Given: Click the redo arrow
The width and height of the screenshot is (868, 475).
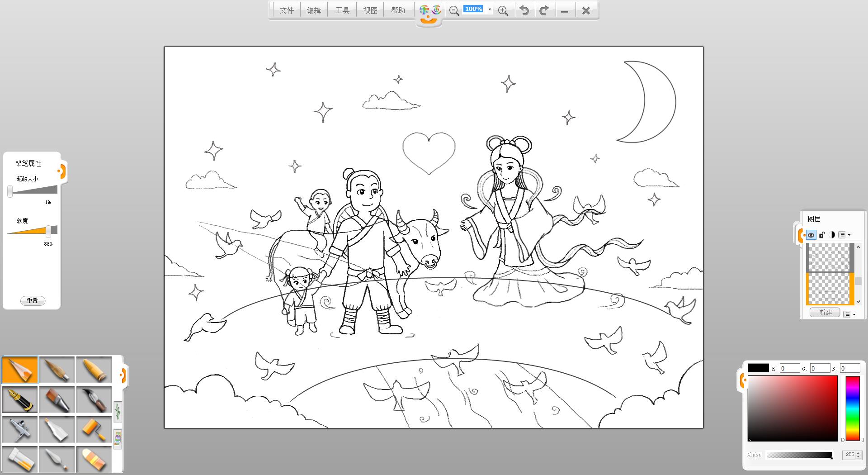Looking at the screenshot, I should 544,10.
